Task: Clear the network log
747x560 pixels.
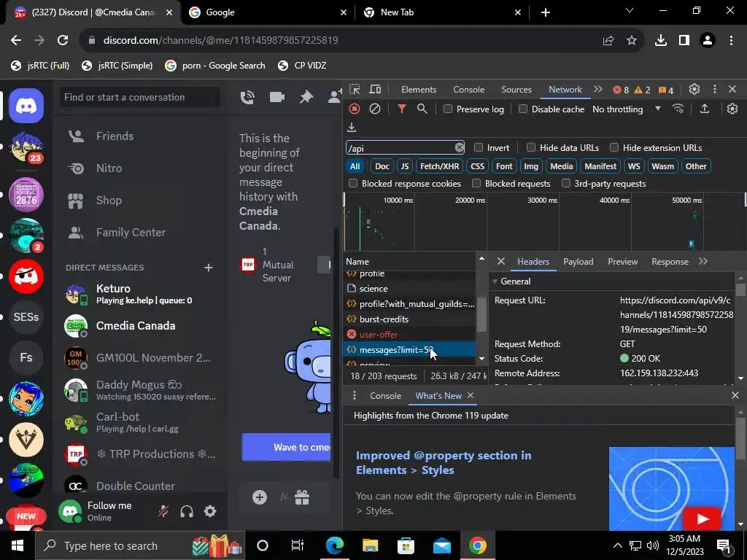Action: pos(375,109)
